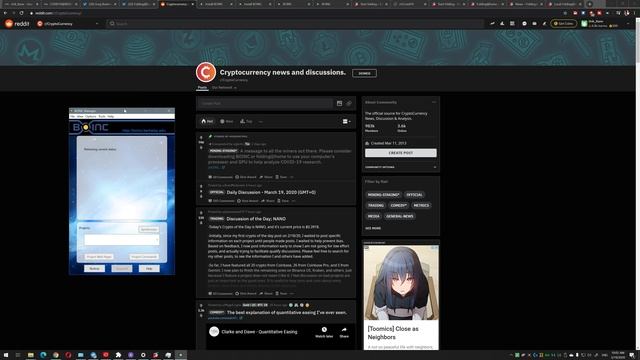Click Watch later on Clarke and Dawe video

(324, 332)
